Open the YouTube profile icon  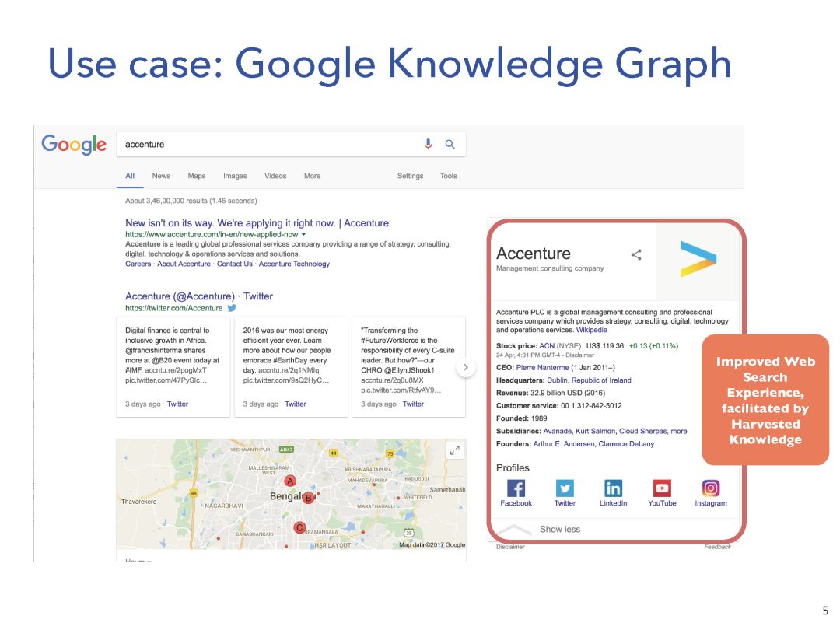pyautogui.click(x=662, y=488)
